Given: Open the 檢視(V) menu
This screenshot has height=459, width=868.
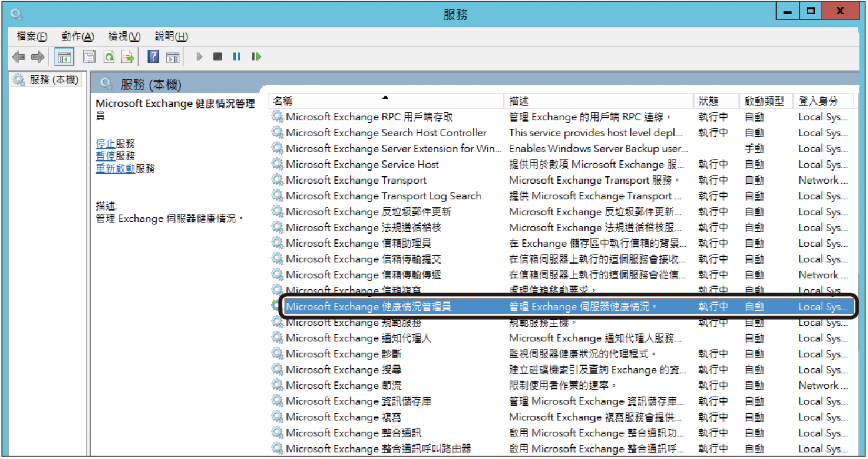Looking at the screenshot, I should coord(124,37).
